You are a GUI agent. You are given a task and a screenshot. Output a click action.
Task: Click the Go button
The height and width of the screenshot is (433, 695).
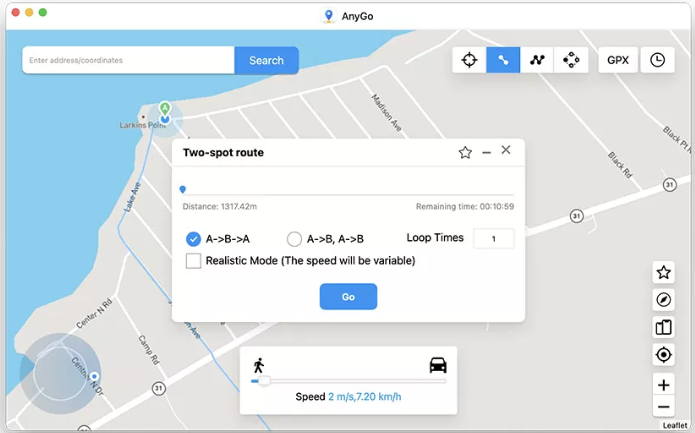pos(348,296)
